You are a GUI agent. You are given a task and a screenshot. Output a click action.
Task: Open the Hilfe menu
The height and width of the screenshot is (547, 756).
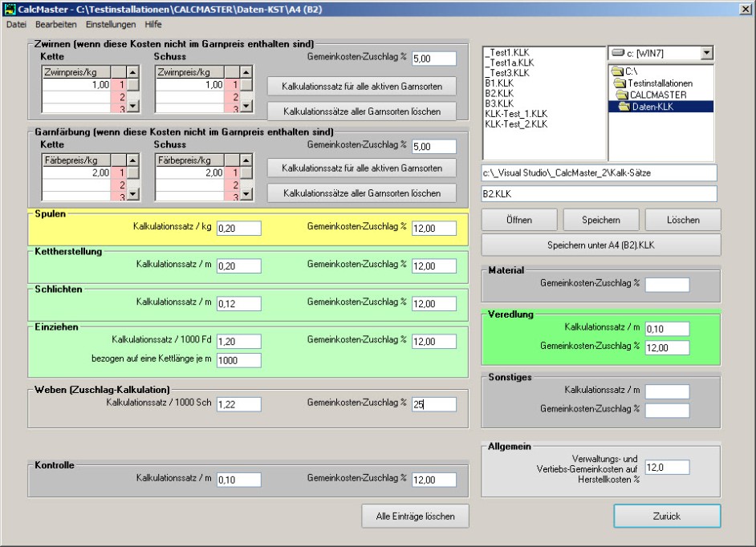pos(153,25)
